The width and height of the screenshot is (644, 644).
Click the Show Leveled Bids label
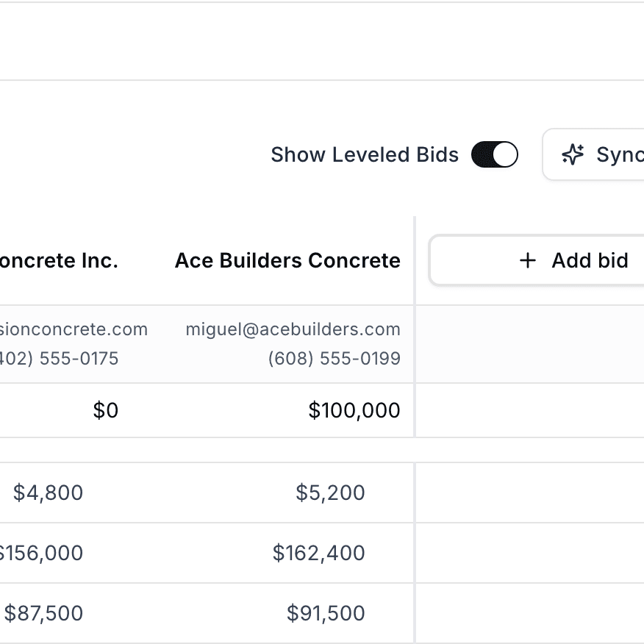(x=365, y=155)
